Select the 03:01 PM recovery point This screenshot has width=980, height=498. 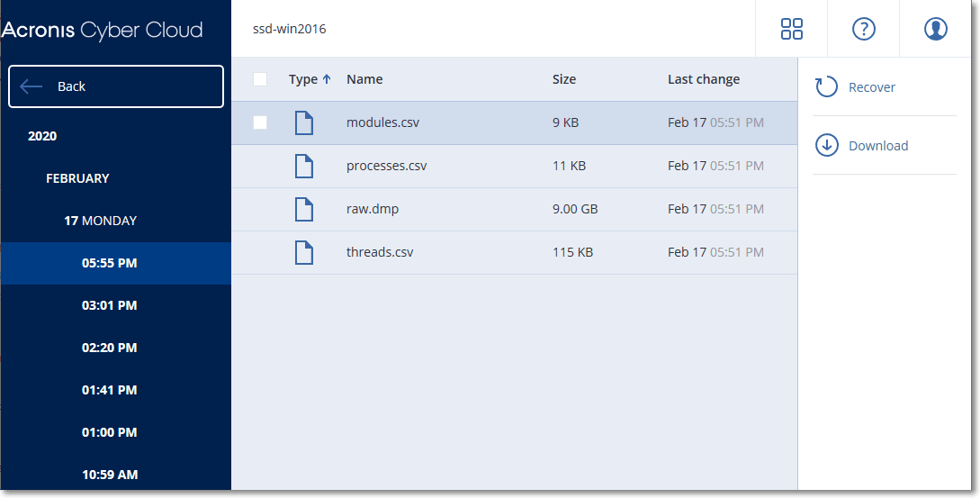tap(109, 305)
